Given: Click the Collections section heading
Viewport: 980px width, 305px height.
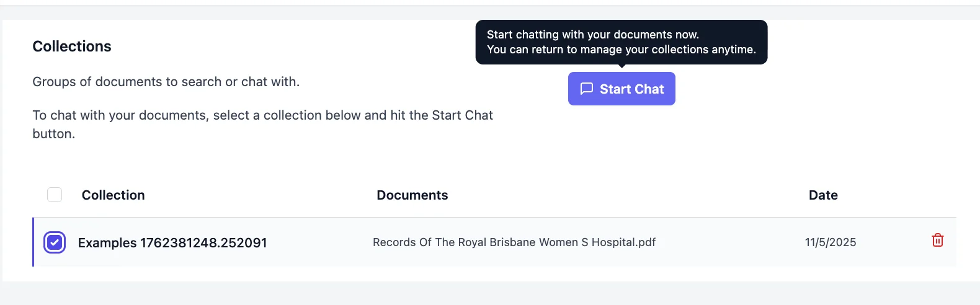Looking at the screenshot, I should [72, 46].
